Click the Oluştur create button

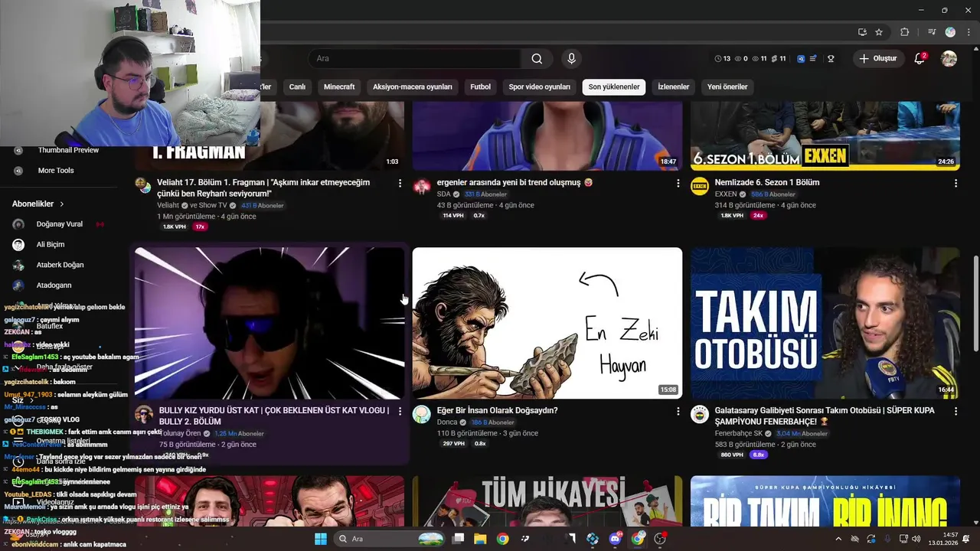877,58
